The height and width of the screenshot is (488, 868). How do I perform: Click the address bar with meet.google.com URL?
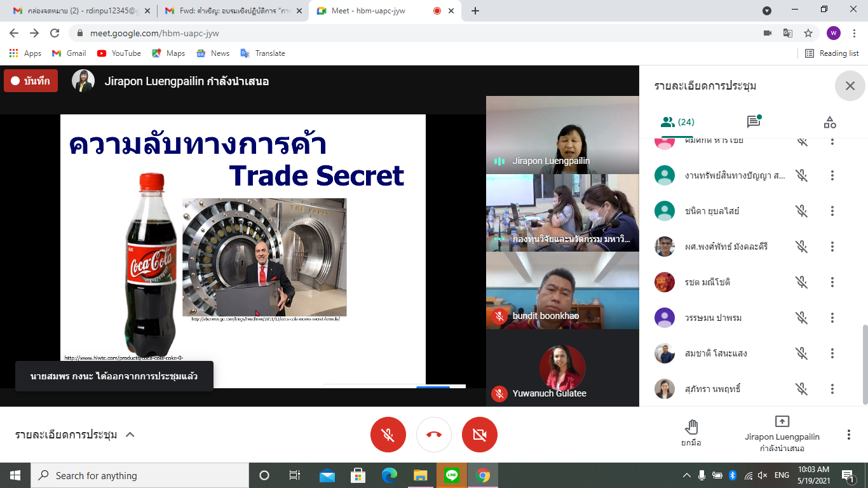(413, 33)
